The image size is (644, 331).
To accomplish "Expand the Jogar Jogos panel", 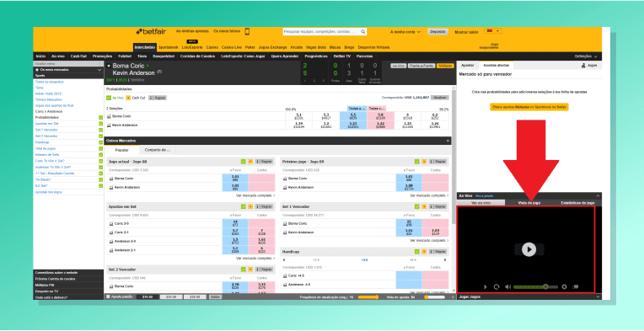I will click(x=598, y=296).
